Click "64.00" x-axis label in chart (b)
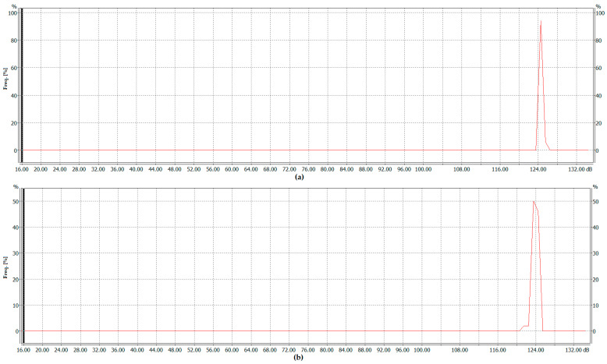 click(251, 350)
